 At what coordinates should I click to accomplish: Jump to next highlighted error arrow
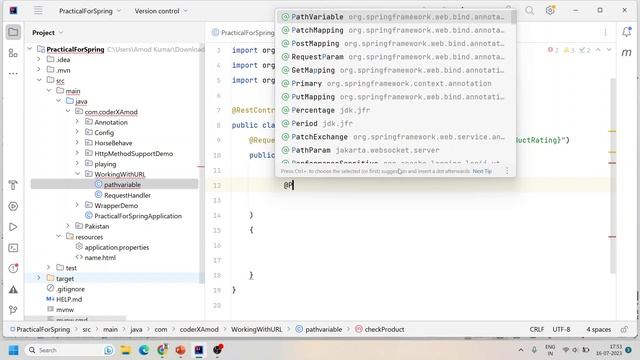click(609, 50)
